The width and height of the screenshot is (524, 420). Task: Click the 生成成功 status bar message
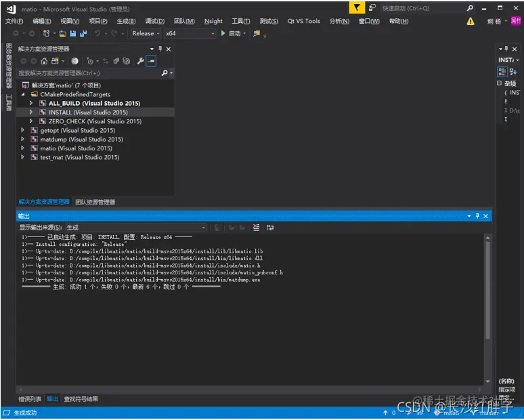click(26, 413)
